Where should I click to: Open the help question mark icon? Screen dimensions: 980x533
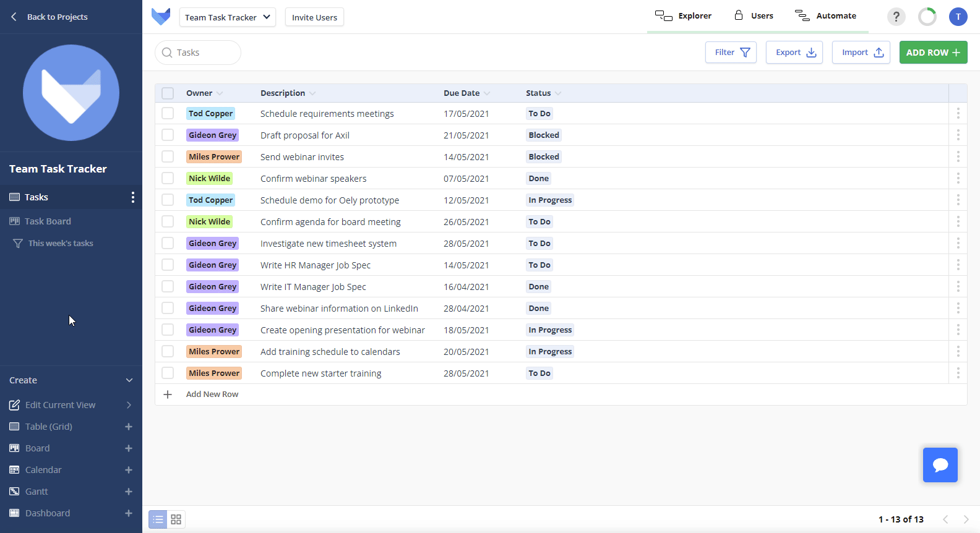pyautogui.click(x=896, y=17)
